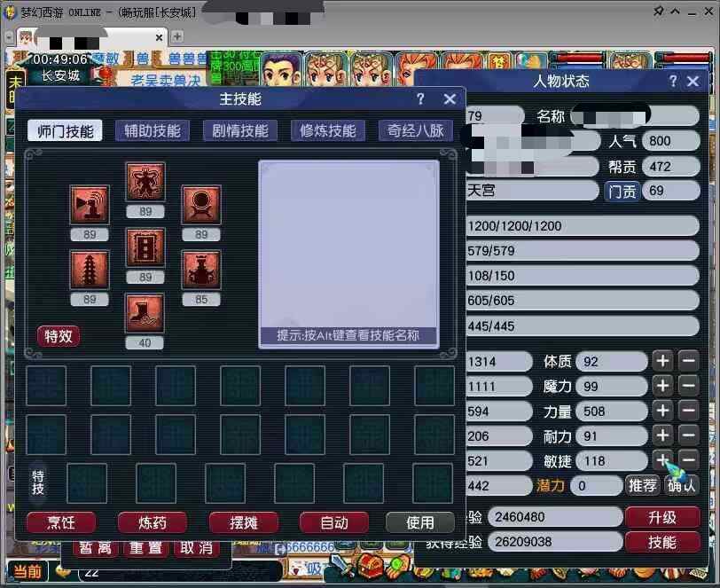
Task: Click the 升级 level-up button
Action: click(662, 518)
